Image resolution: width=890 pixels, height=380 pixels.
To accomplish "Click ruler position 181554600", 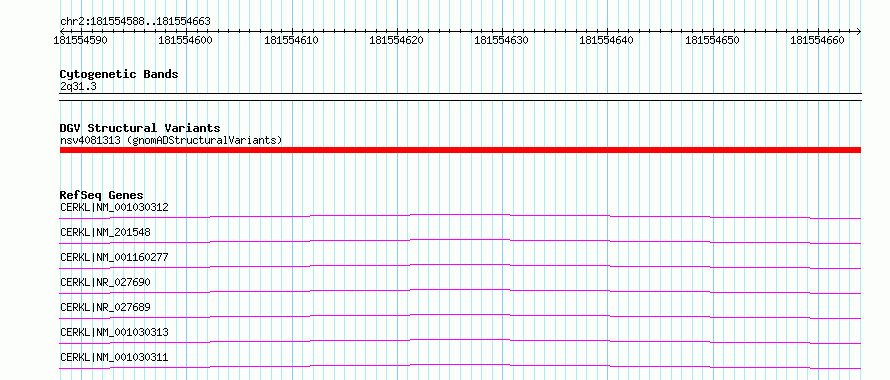I will [185, 40].
